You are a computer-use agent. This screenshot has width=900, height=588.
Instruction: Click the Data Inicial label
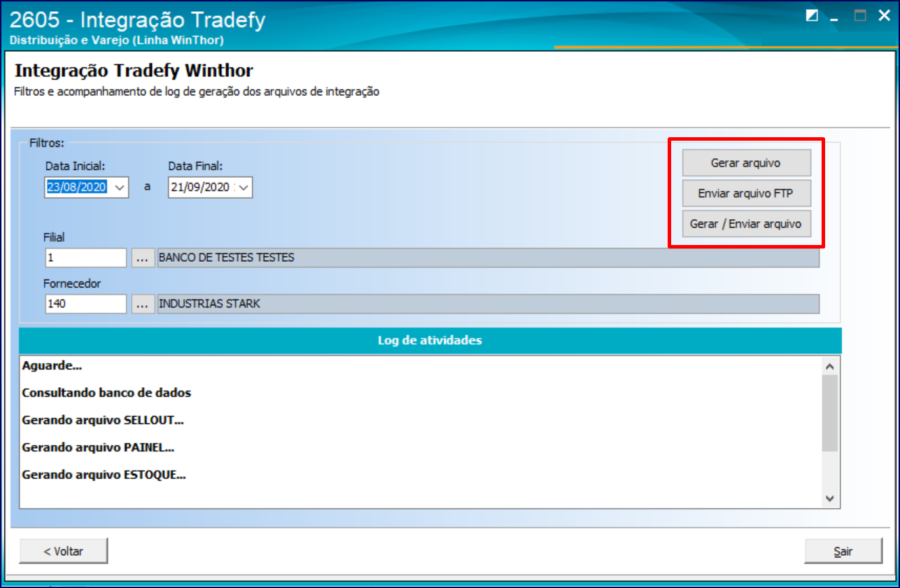[x=75, y=166]
